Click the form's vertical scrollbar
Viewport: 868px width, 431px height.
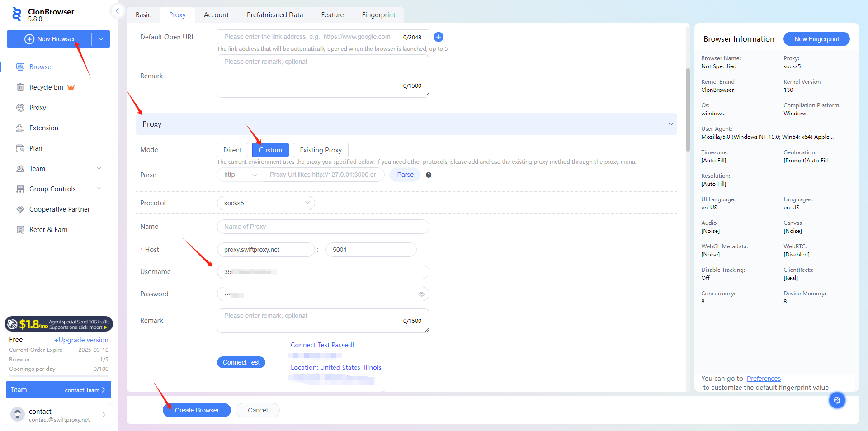688,109
